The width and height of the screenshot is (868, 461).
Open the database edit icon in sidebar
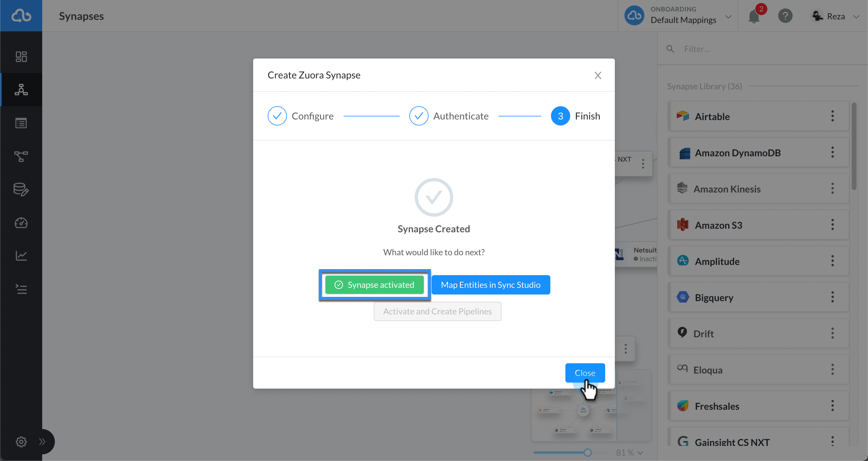[x=21, y=189]
